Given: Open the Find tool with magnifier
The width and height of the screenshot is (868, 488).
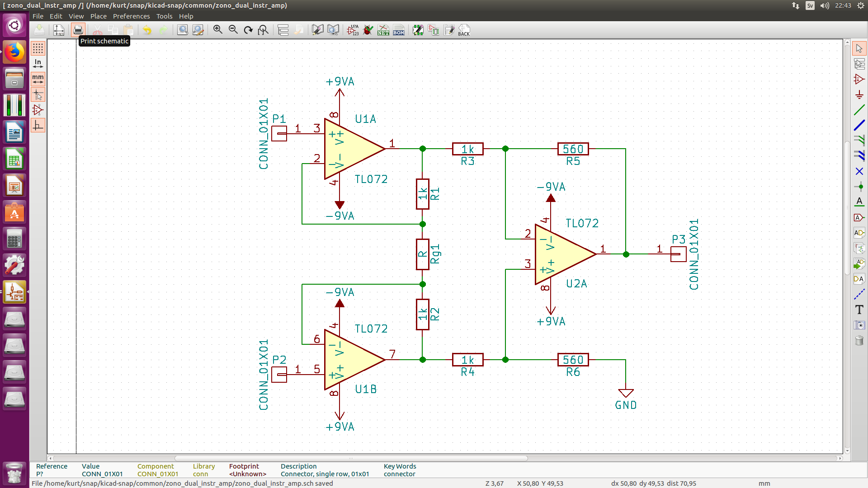Looking at the screenshot, I should pos(182,30).
